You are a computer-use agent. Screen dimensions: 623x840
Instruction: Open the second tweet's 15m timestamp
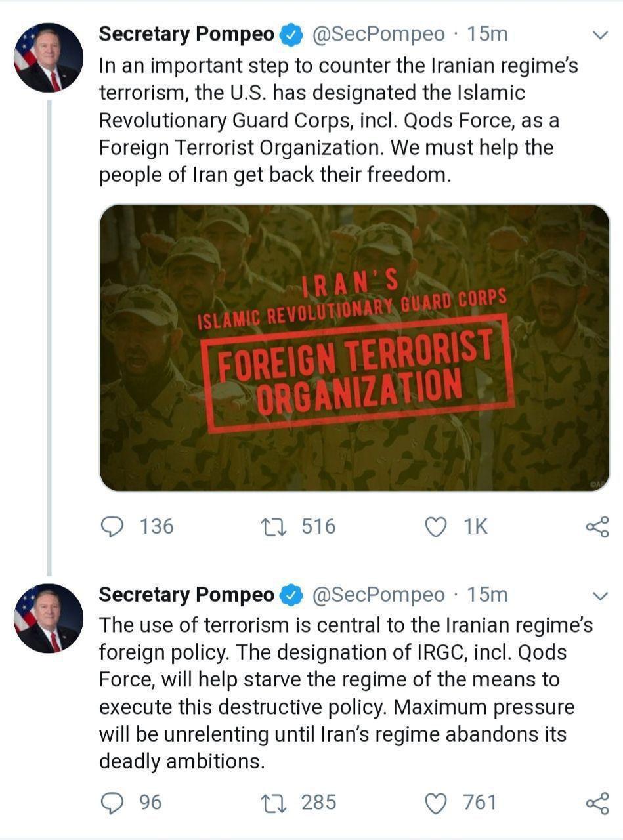point(487,595)
